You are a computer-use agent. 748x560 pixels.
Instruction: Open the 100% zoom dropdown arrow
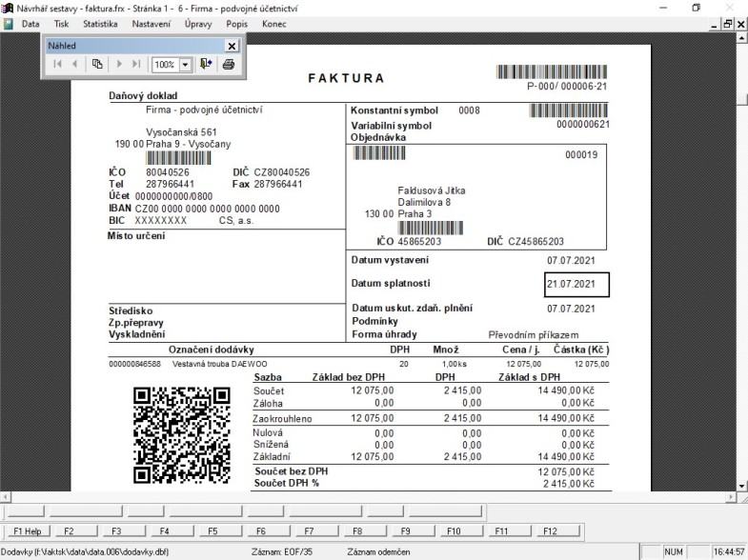coord(186,65)
